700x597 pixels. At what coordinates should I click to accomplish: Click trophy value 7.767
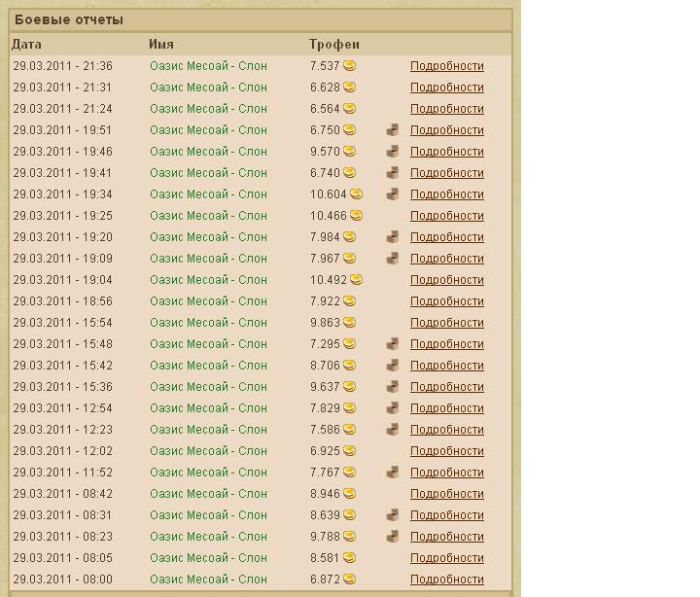coord(325,473)
